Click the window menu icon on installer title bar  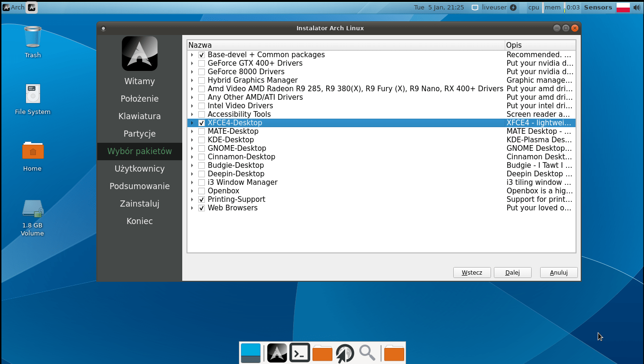coord(103,28)
